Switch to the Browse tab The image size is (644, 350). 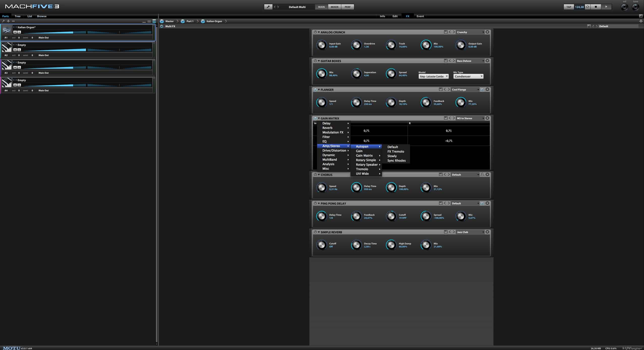42,16
